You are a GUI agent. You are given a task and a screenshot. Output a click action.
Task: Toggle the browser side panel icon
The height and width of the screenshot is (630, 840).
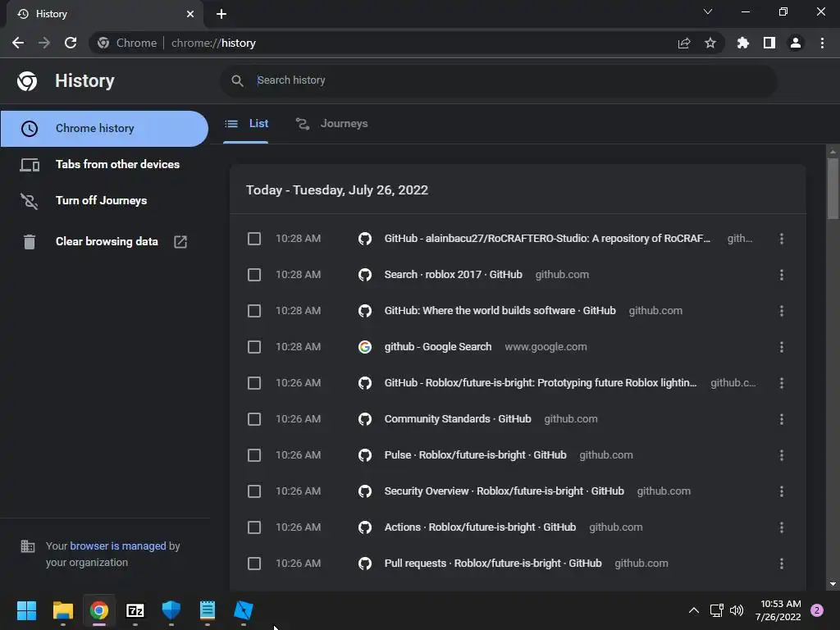pyautogui.click(x=769, y=43)
